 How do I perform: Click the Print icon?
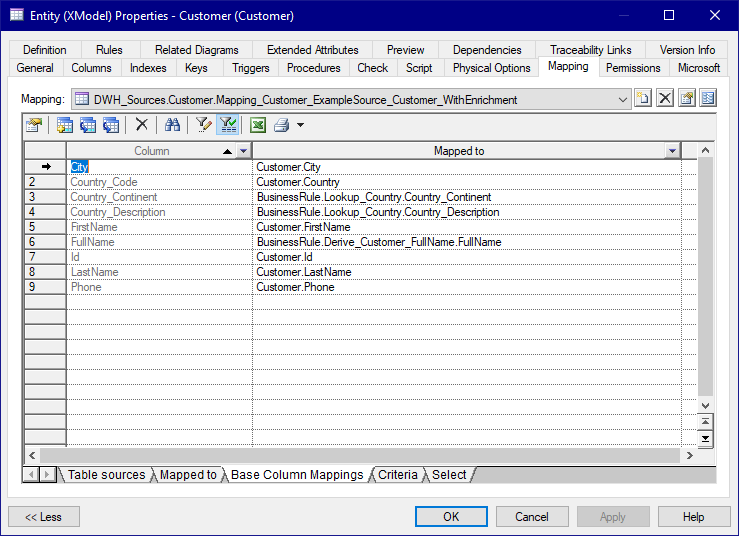[x=281, y=125]
